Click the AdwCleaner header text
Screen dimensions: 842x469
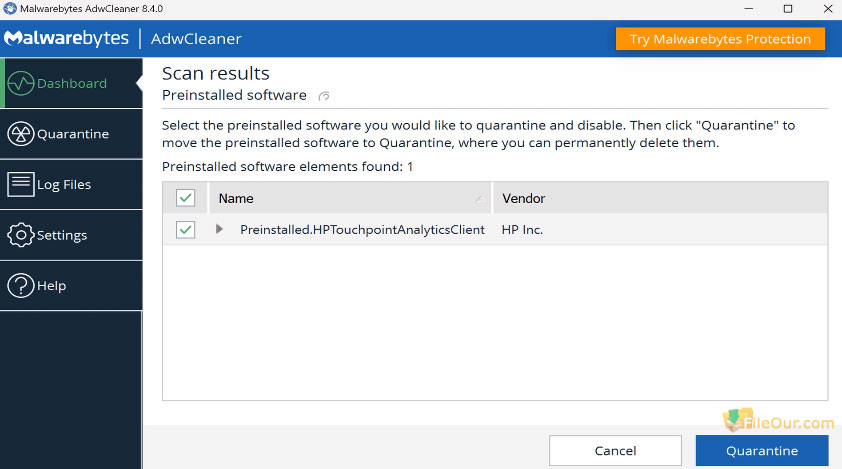(x=196, y=39)
